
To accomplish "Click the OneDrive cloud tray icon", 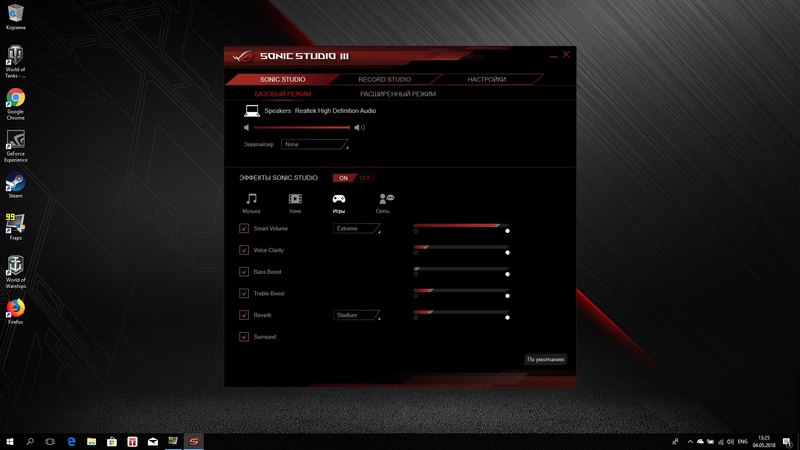I will (x=700, y=442).
